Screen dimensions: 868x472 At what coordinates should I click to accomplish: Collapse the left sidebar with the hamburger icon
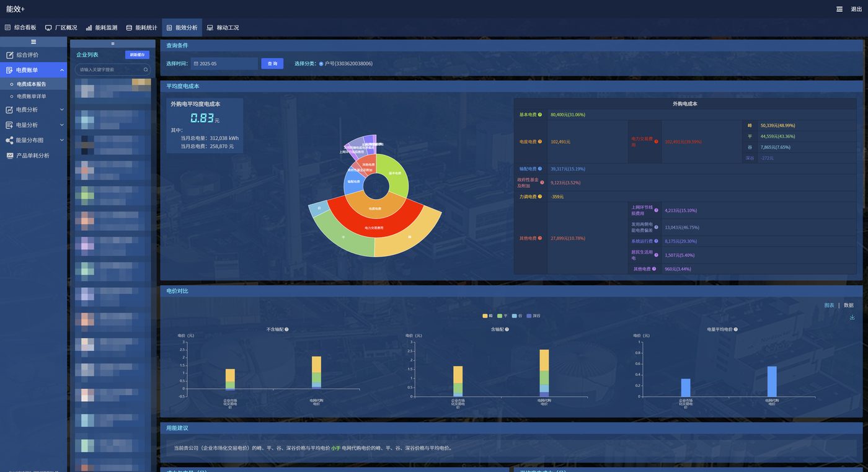point(33,42)
